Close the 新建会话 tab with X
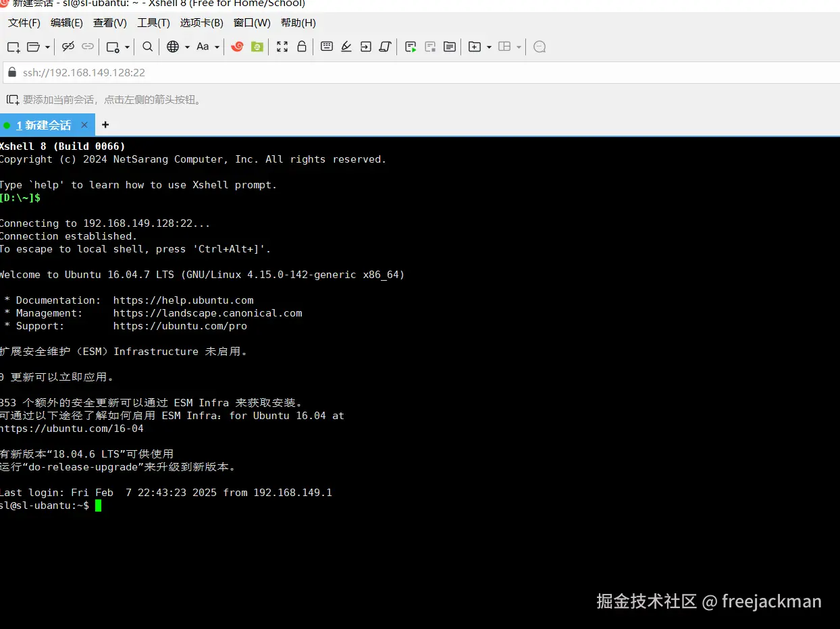 [x=84, y=125]
